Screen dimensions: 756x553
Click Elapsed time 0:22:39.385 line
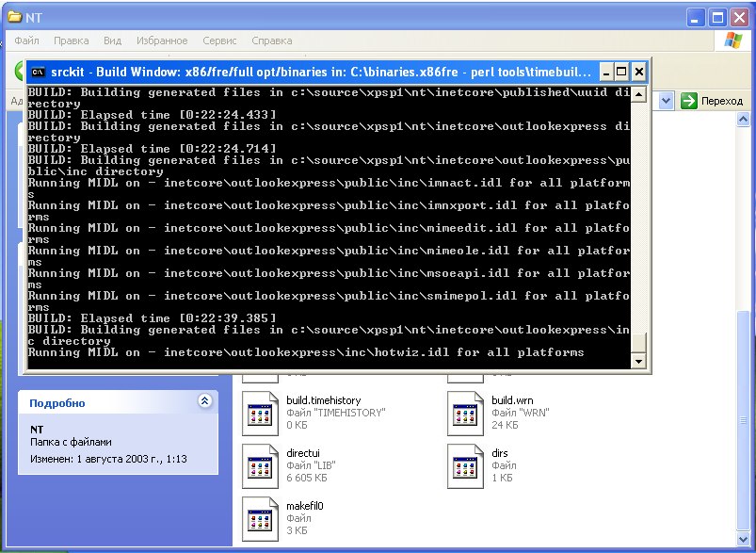point(152,318)
